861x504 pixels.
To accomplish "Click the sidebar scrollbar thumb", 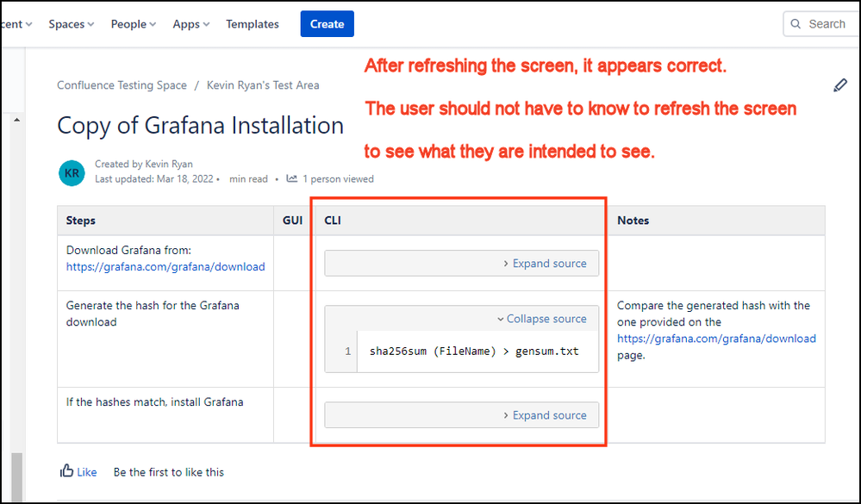I will pos(17,476).
